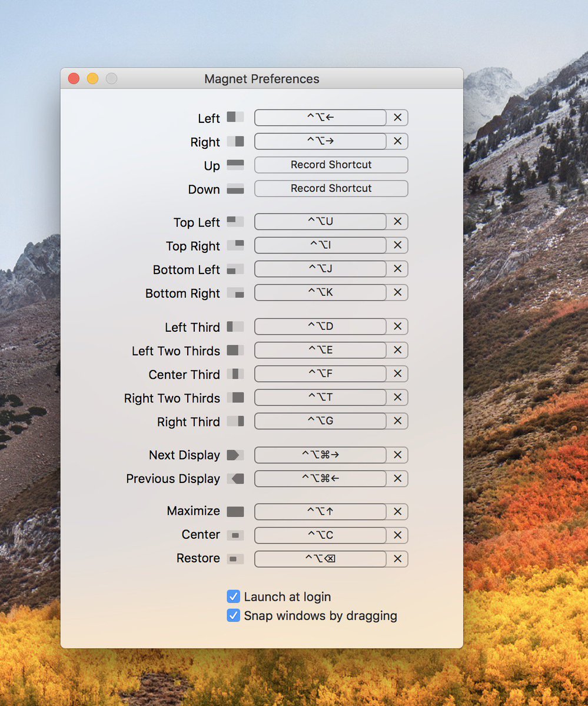This screenshot has width=588, height=706.
Task: Click the Previous Display arrow icon
Action: coord(235,478)
